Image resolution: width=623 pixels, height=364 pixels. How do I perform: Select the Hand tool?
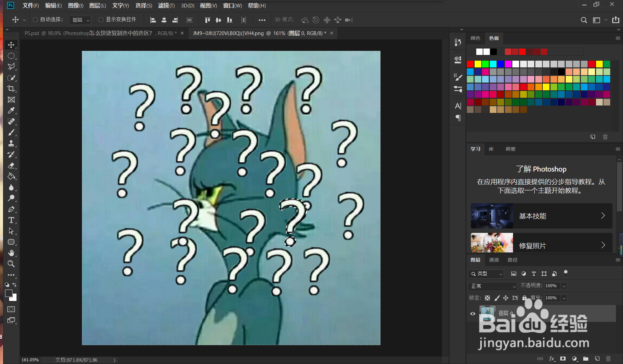point(11,253)
